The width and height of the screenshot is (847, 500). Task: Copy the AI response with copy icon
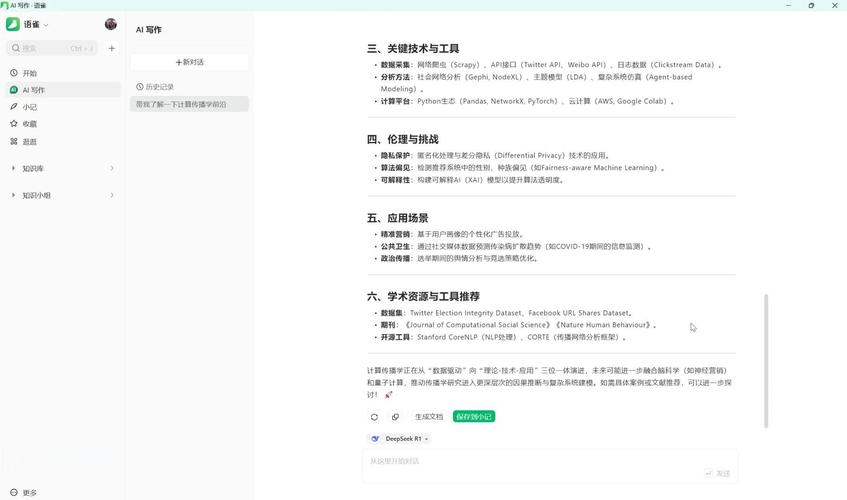395,417
